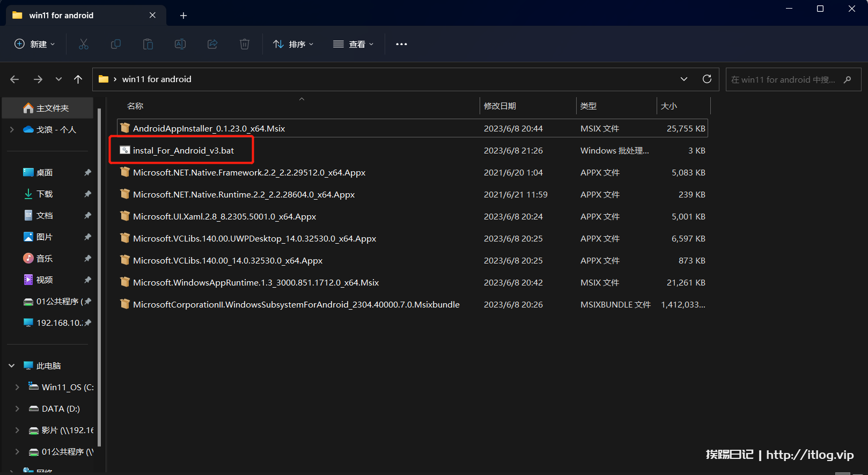This screenshot has height=475, width=868.
Task: Expand the 影片 network drive
Action: click(17, 430)
